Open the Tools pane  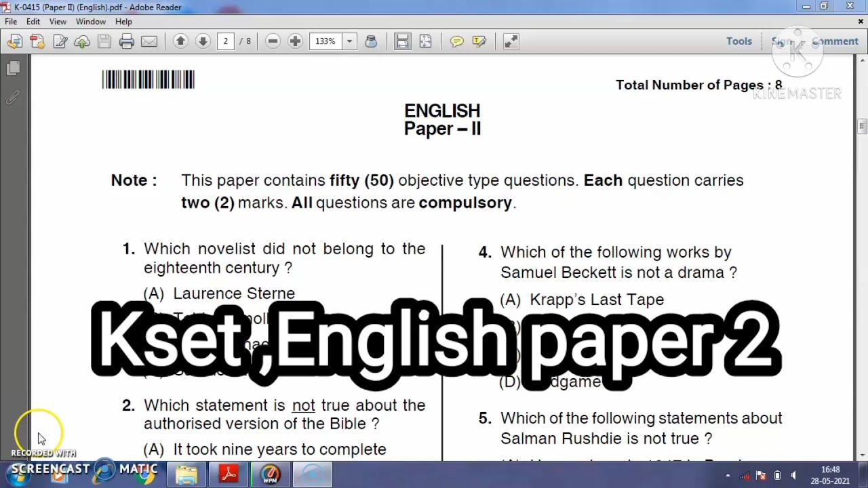coord(739,41)
